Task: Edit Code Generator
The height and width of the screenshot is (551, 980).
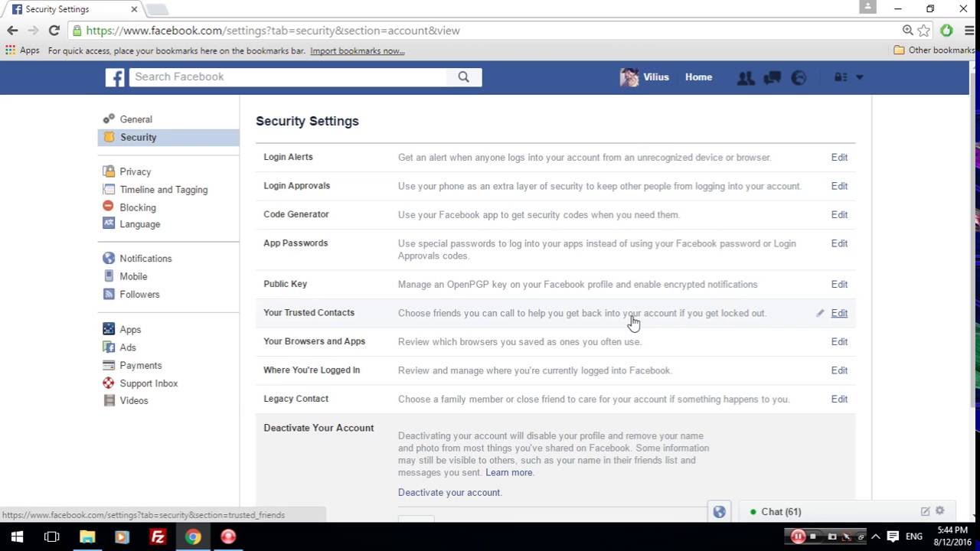Action: pos(839,215)
